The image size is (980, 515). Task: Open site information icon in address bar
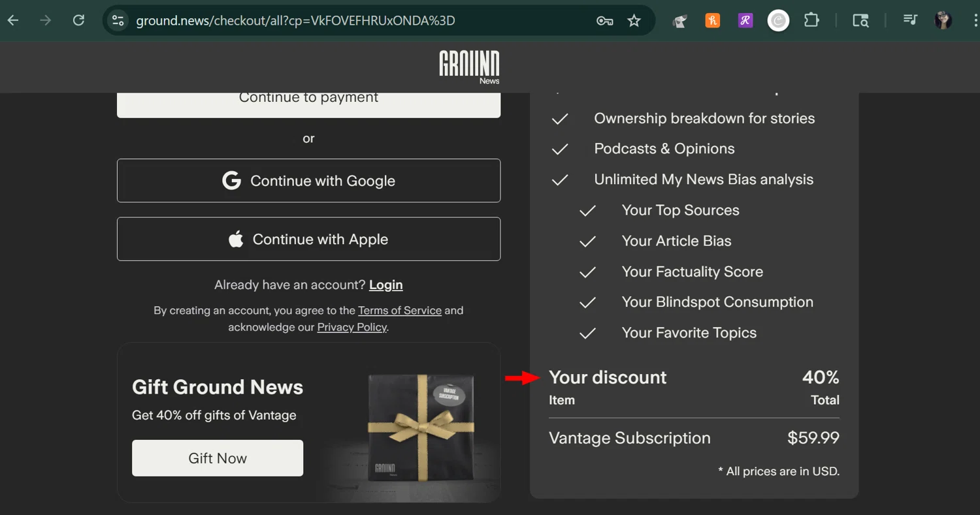tap(118, 21)
